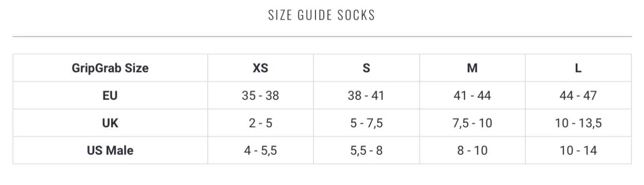Click the XS size column header
Image resolution: width=644 pixels, height=185 pixels.
260,68
